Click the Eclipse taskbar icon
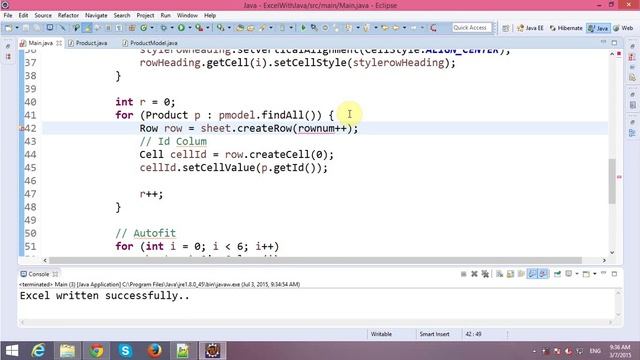640x360 pixels. click(x=212, y=351)
